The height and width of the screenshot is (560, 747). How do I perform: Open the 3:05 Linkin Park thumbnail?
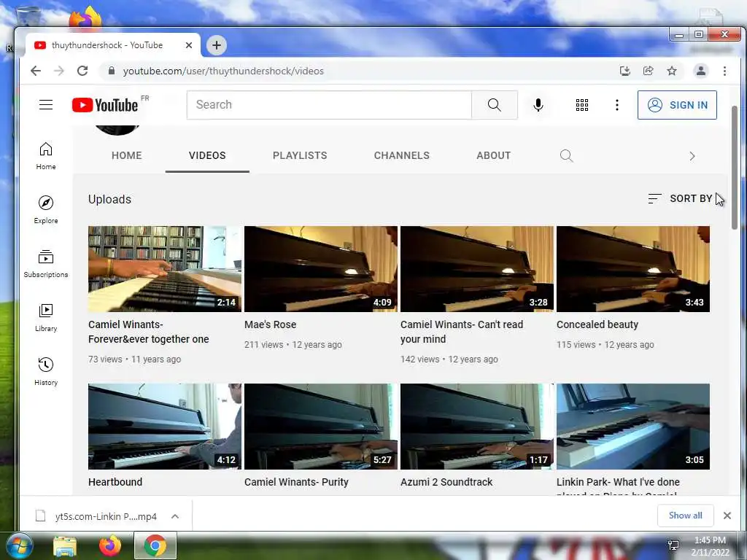pyautogui.click(x=633, y=427)
